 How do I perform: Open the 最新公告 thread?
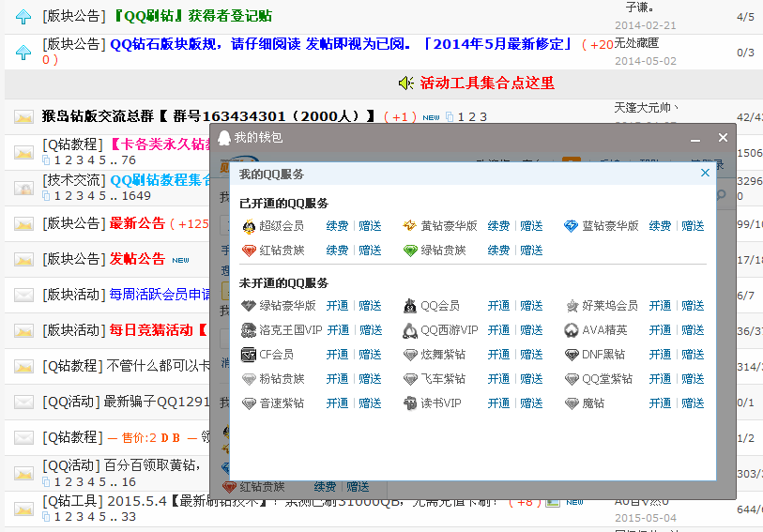(x=137, y=223)
